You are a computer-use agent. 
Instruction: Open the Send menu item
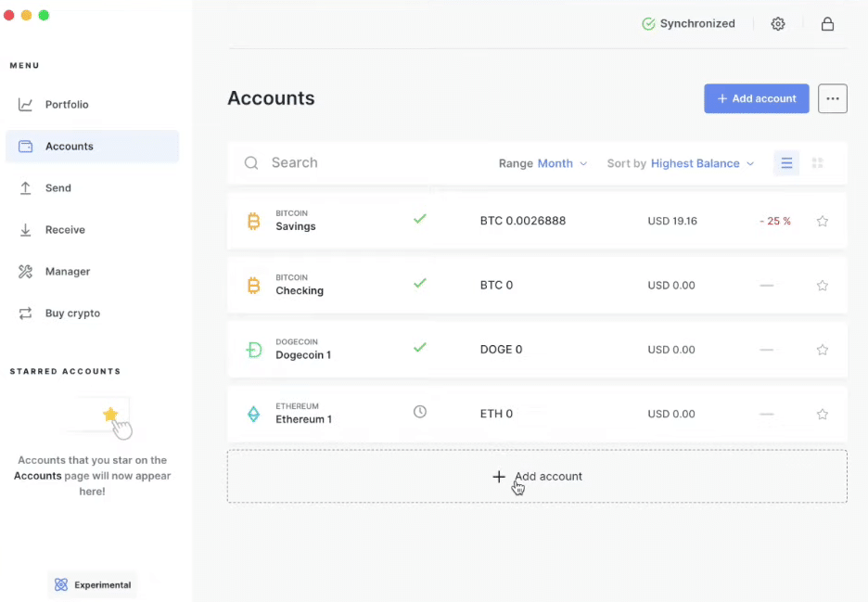[x=57, y=188]
